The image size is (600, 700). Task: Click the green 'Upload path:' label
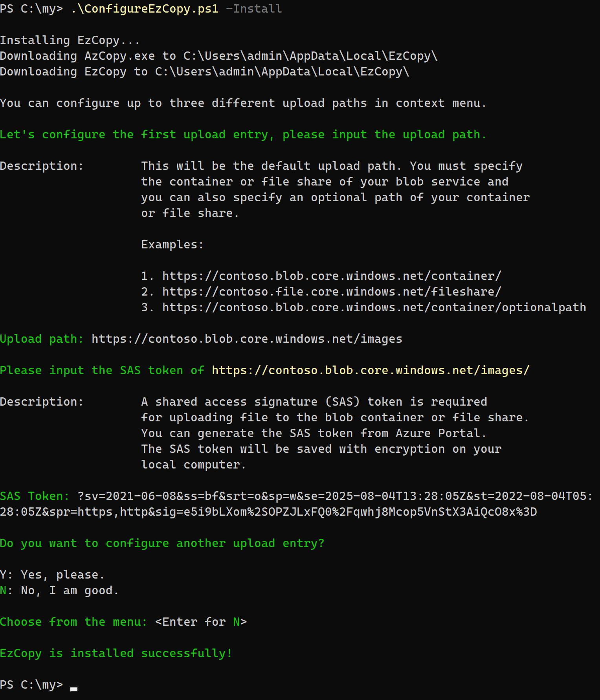tap(42, 339)
